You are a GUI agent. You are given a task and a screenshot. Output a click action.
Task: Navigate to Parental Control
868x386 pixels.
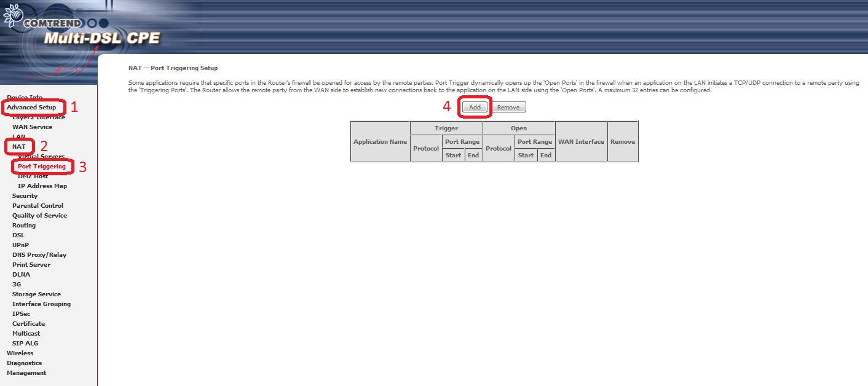click(37, 206)
